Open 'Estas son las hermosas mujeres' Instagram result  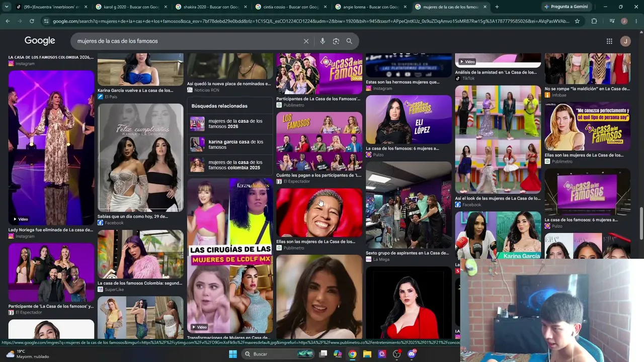[403, 82]
